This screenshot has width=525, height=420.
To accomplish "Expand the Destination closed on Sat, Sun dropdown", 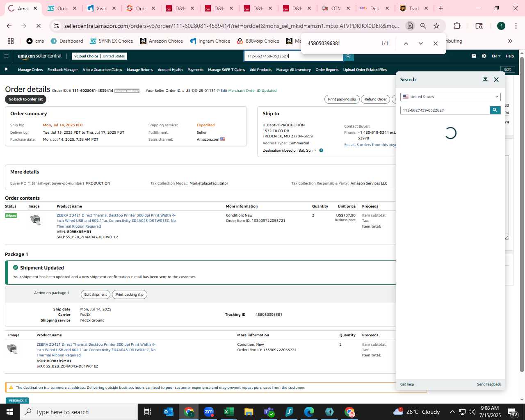I will click(x=289, y=151).
